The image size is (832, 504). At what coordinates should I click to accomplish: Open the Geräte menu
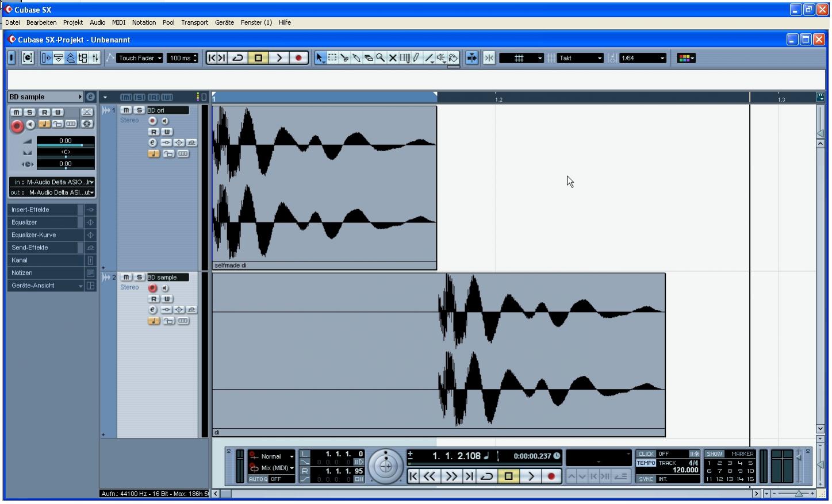[x=224, y=22]
